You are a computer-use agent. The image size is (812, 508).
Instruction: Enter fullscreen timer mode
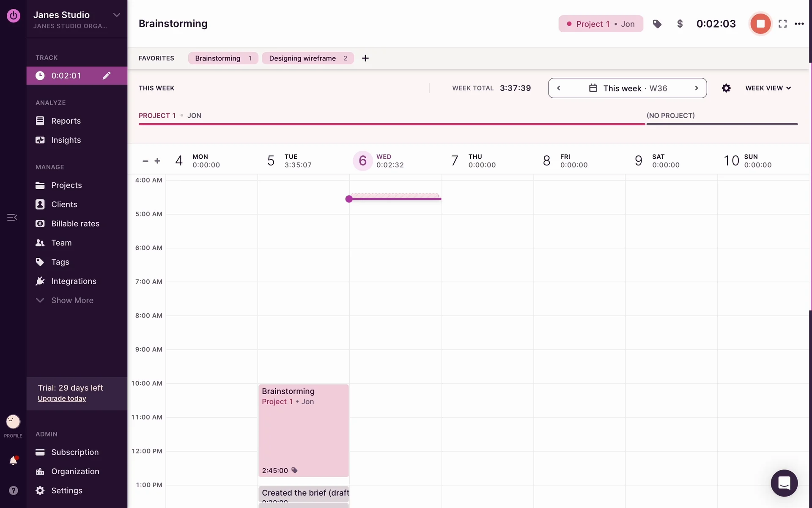pyautogui.click(x=782, y=24)
